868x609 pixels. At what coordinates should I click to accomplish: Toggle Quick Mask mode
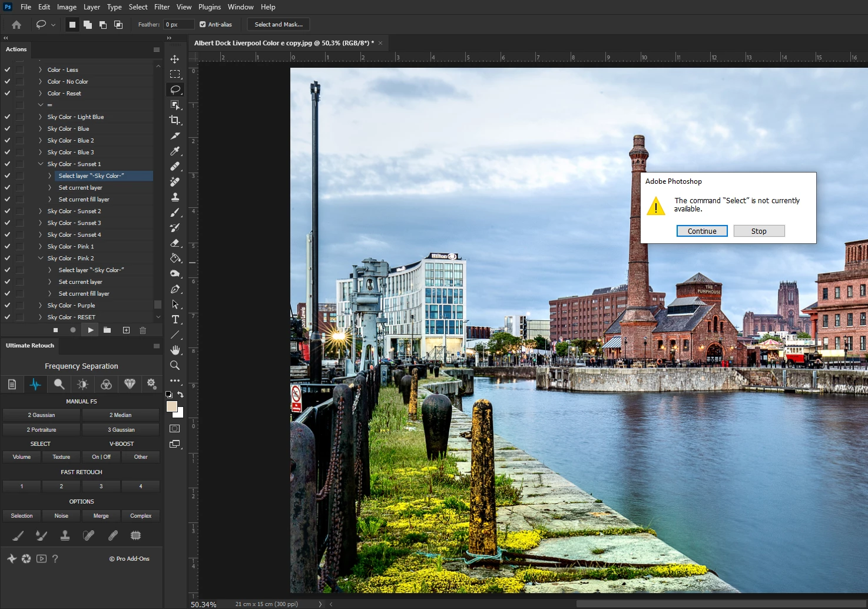pyautogui.click(x=175, y=429)
